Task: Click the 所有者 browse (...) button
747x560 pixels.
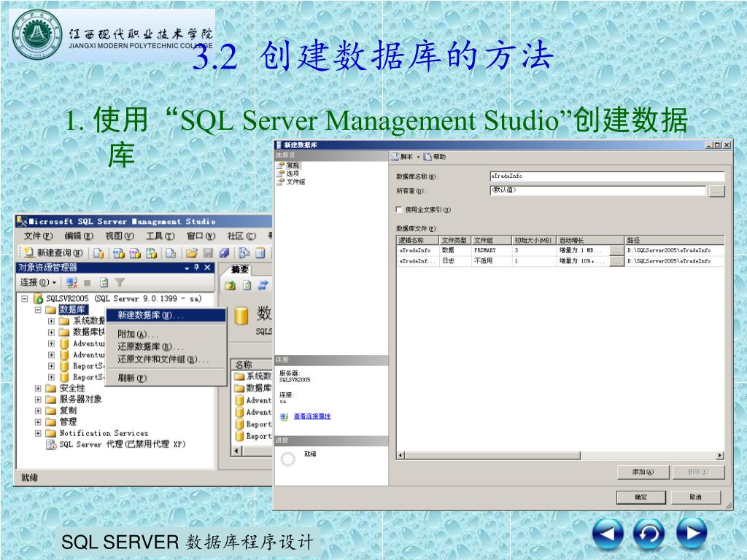Action: pos(716,191)
